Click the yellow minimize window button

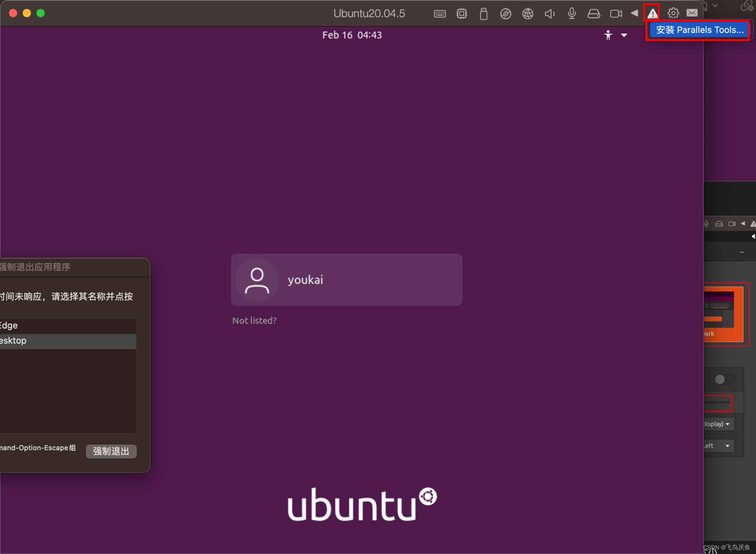27,13
